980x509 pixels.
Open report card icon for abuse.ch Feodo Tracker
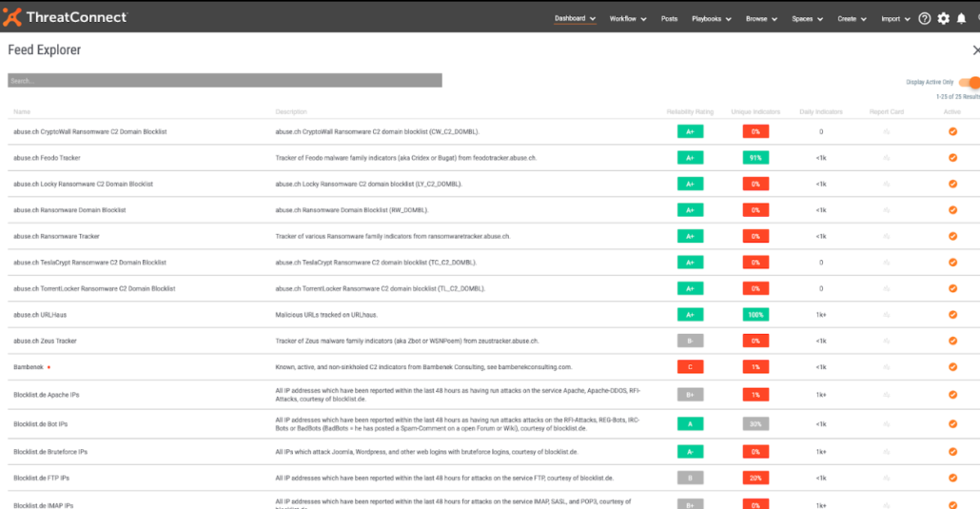click(x=886, y=158)
